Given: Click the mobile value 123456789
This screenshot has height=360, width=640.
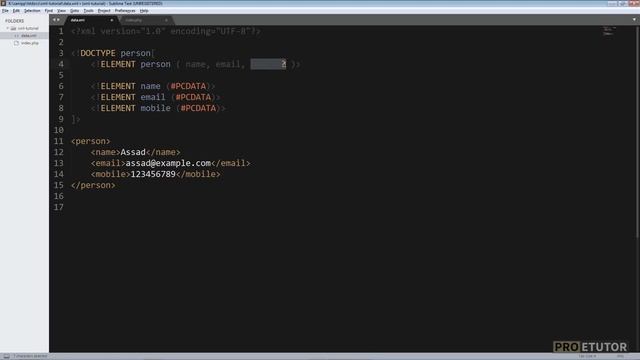Looking at the screenshot, I should tap(153, 174).
